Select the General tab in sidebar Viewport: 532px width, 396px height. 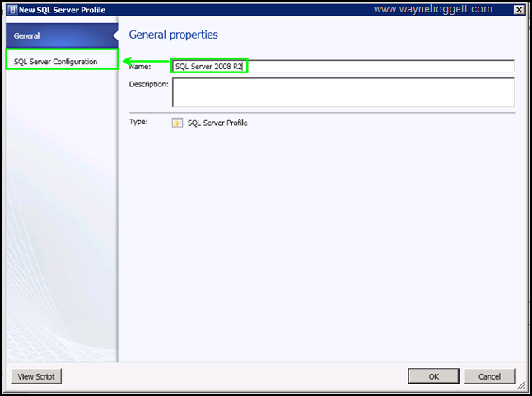(62, 35)
